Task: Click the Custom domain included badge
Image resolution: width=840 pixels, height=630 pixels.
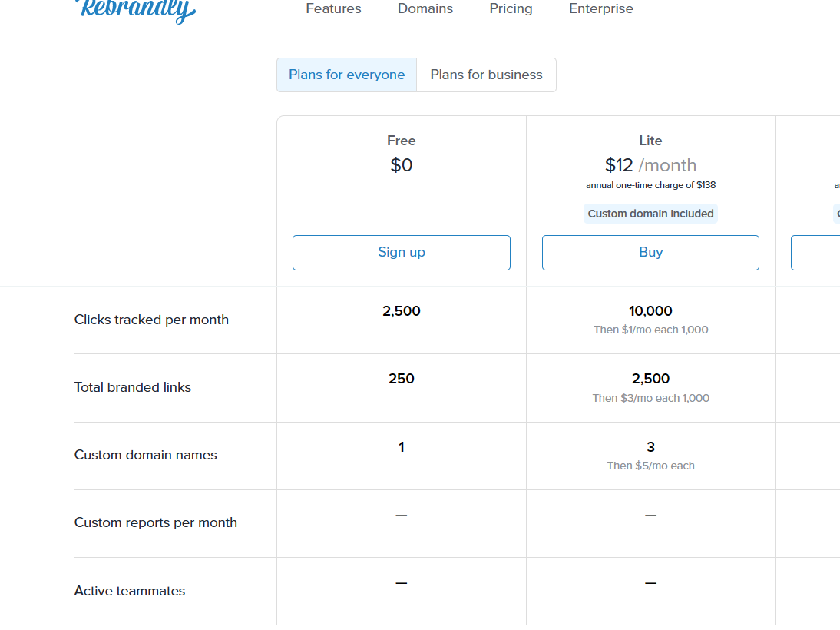Action: pos(650,214)
